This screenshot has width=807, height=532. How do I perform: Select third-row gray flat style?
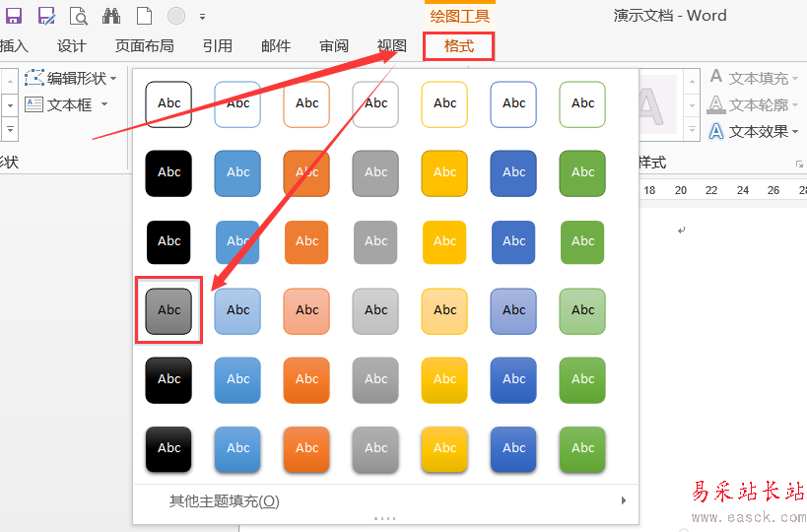point(375,242)
